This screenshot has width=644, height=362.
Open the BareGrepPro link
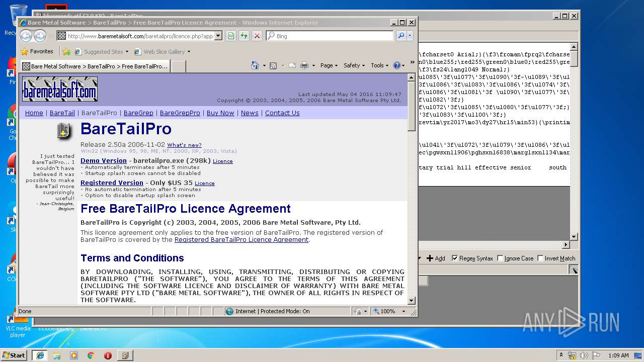coord(180,113)
